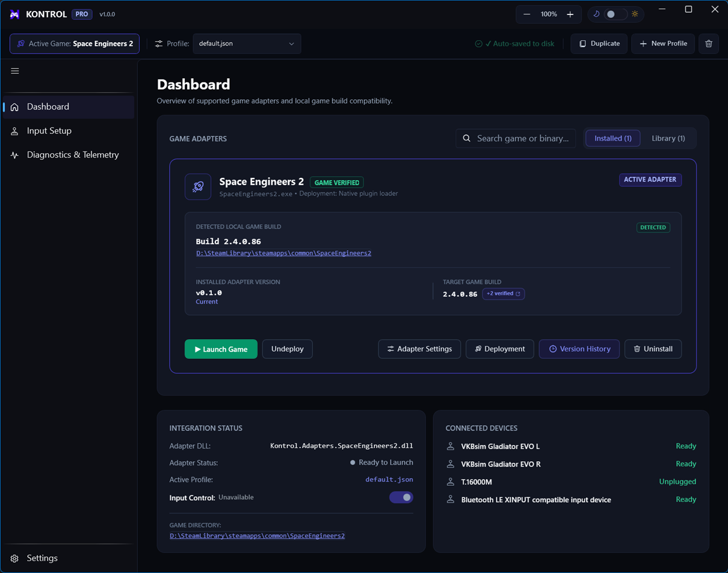Click the Build 2.4.0.86 text
This screenshot has width=728, height=573.
pos(228,242)
